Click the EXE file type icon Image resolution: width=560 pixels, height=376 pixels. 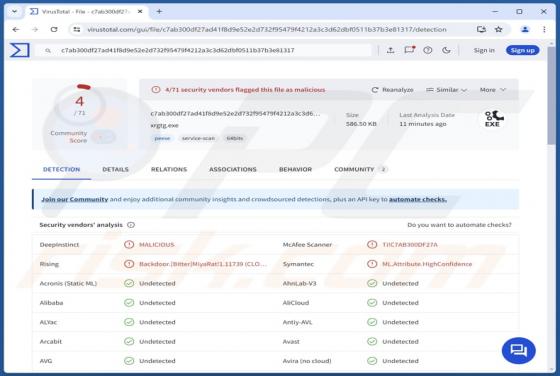[493, 119]
